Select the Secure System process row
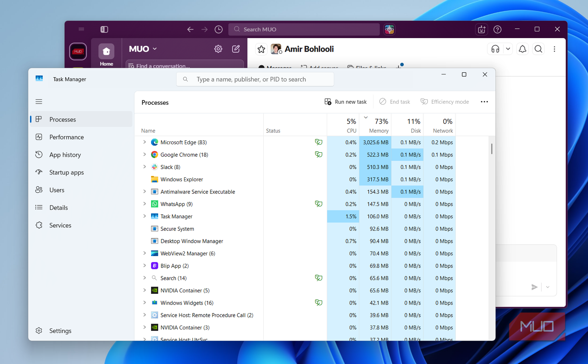 (295, 229)
